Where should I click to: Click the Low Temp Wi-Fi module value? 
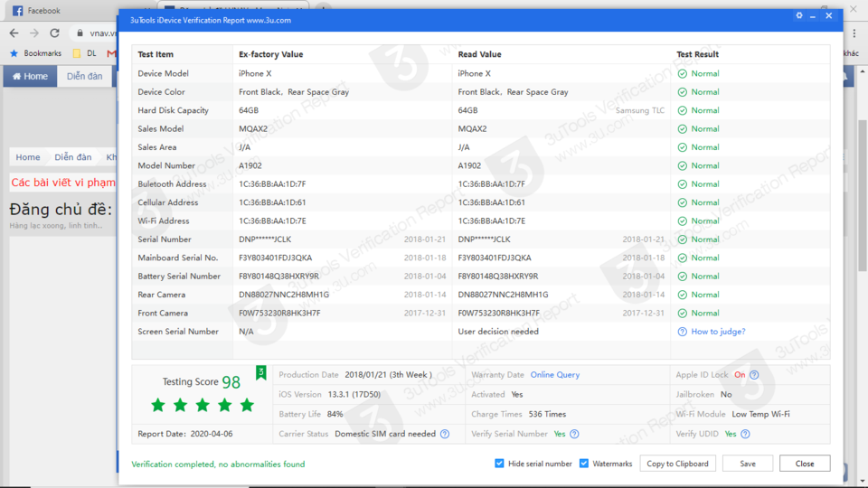tap(760, 414)
